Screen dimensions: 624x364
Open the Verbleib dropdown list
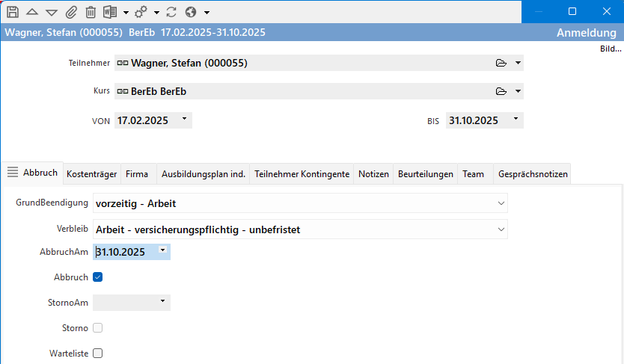coord(501,229)
